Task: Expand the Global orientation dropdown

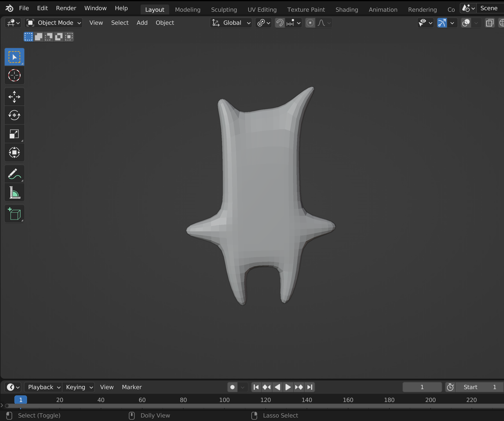Action: 231,23
